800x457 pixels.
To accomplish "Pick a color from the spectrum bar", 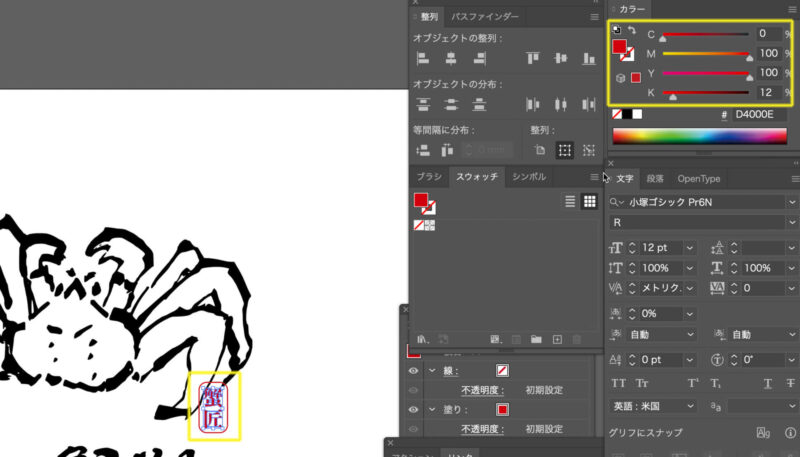I will (699, 136).
